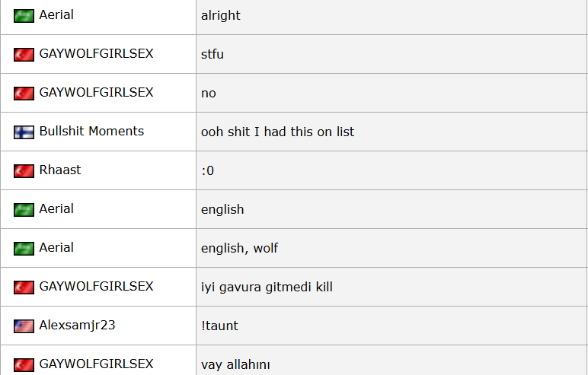Screen dimensions: 588x375
Task: Select the username that sent "stfu"
Action: pyautogui.click(x=96, y=53)
